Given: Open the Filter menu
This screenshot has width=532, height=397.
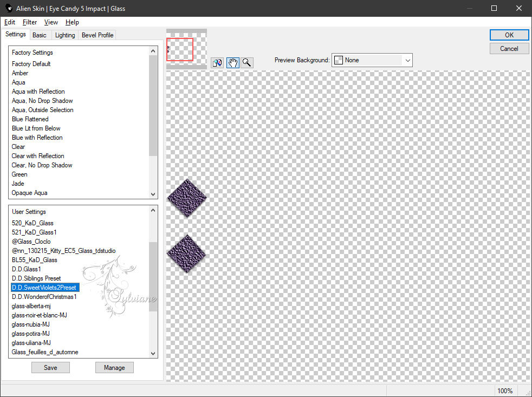Looking at the screenshot, I should [29, 22].
